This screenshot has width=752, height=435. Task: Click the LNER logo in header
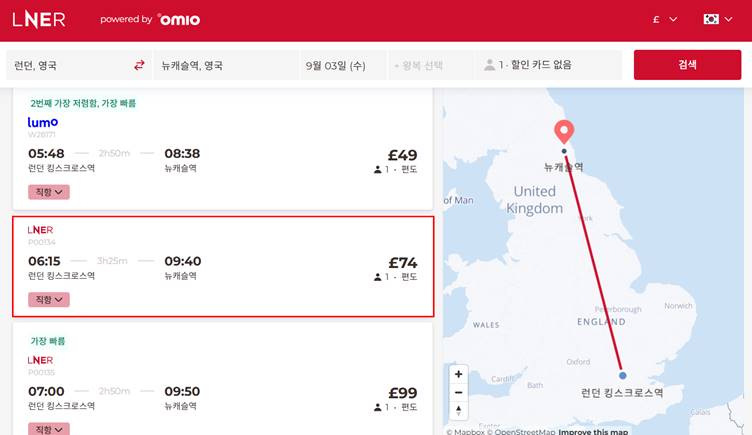pos(39,20)
